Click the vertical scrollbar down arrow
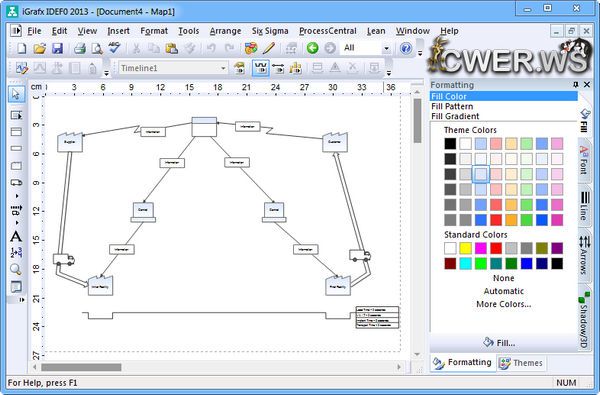 pyautogui.click(x=417, y=354)
